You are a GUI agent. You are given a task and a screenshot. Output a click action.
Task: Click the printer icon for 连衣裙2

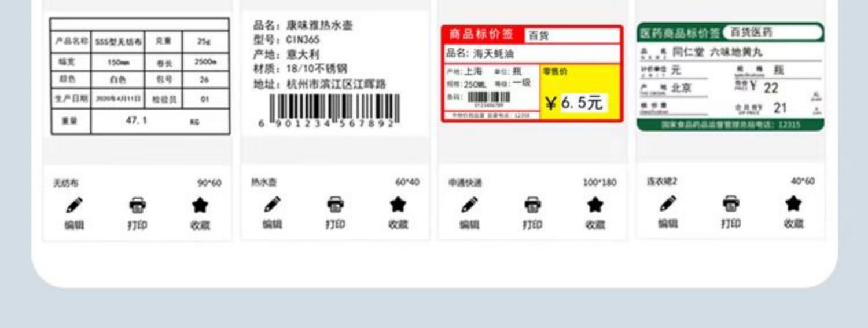[x=731, y=203]
